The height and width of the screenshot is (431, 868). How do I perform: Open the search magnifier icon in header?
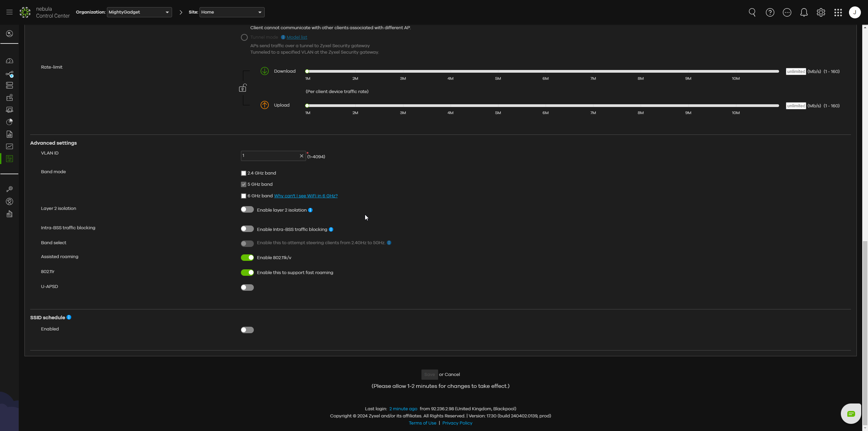(x=752, y=13)
